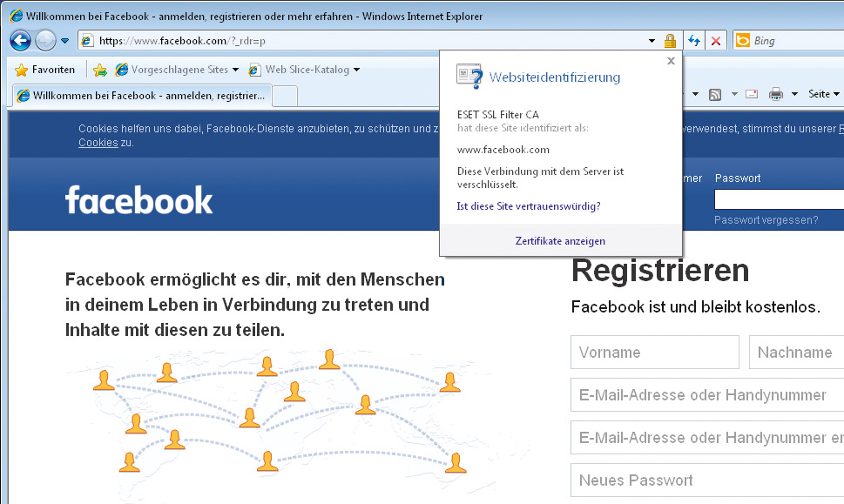Expand the dropdown arrow next to RSS feeds
The image size is (844, 504).
click(x=734, y=94)
